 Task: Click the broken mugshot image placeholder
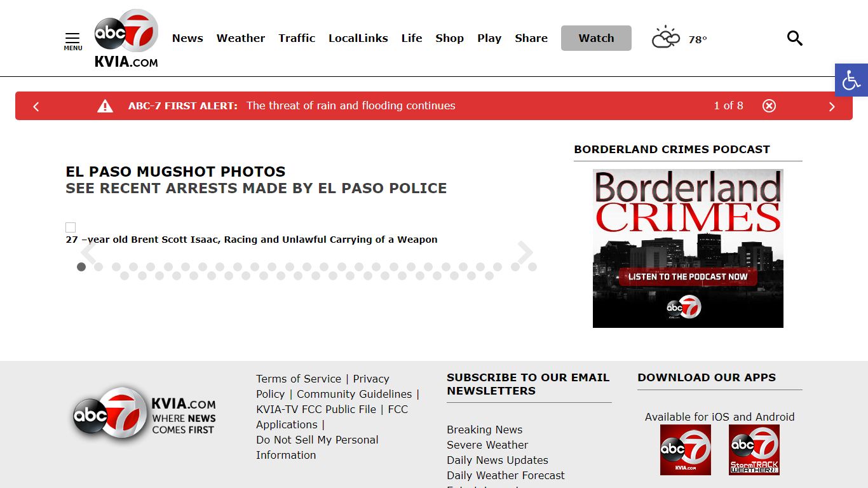point(71,227)
